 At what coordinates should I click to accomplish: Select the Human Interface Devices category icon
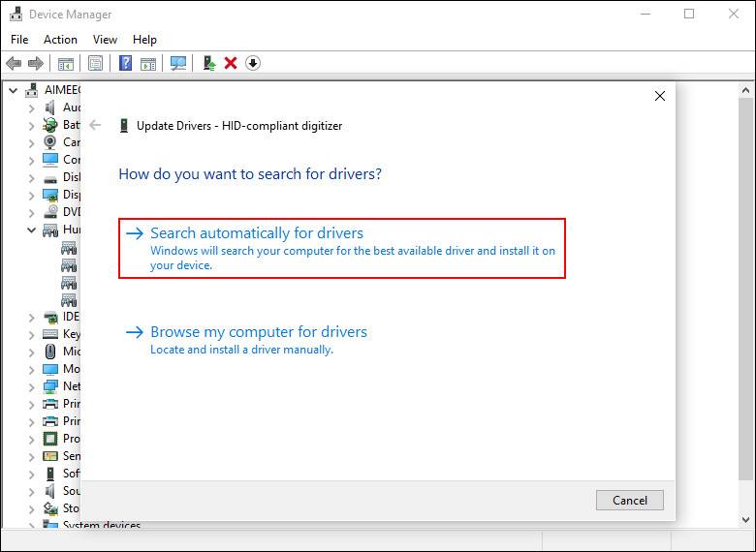click(x=50, y=230)
